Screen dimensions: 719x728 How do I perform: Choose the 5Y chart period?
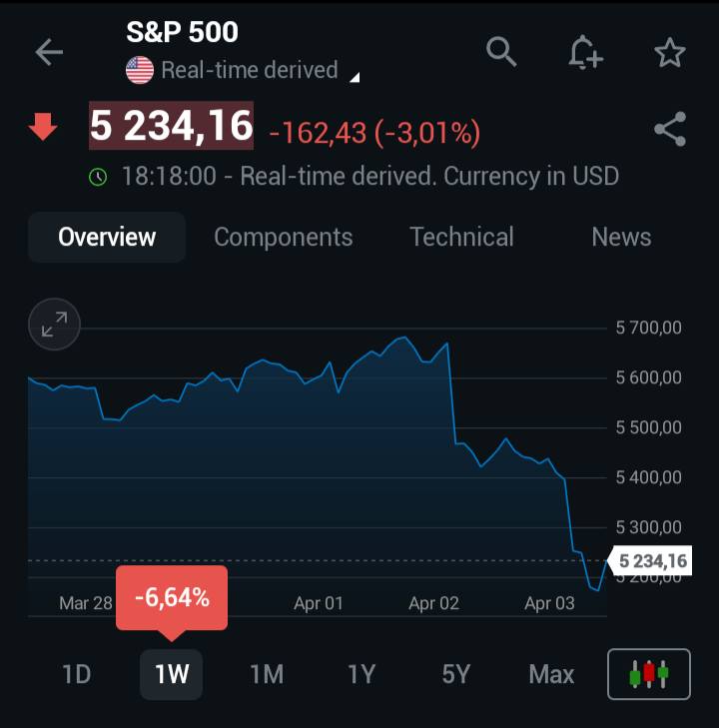(456, 674)
